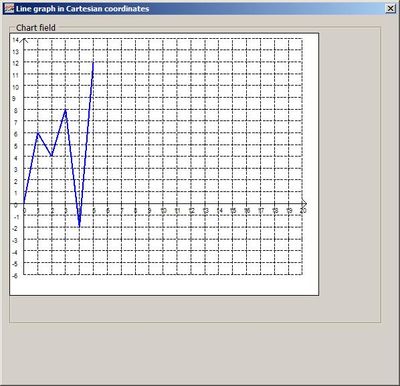Close the Line graph window

390,9
